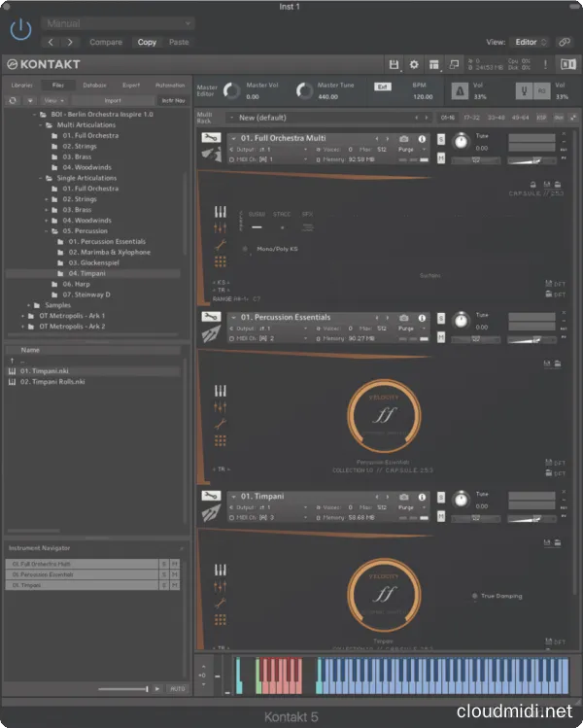Screen dimensions: 583x728
Task: Toggle the browser panel layout icon
Action: pyautogui.click(x=434, y=64)
